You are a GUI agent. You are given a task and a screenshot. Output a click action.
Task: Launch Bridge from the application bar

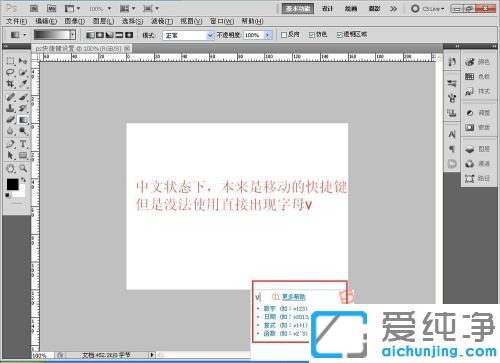(x=34, y=8)
